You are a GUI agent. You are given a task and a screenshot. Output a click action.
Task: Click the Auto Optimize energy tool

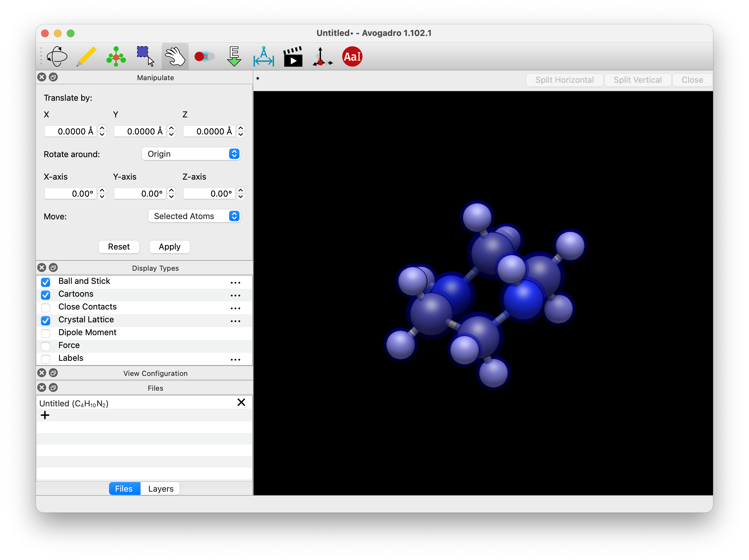(234, 56)
